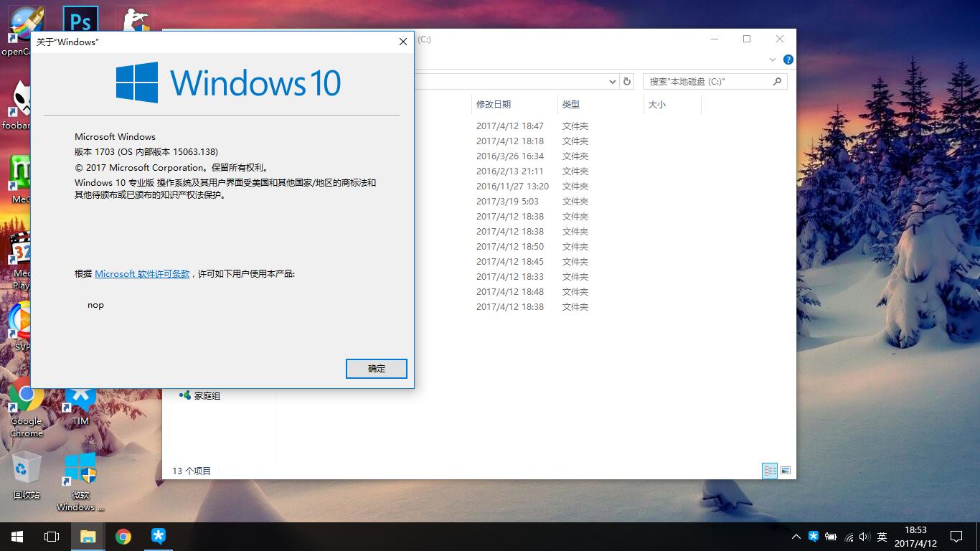
Task: Open the Task View button on taskbar
Action: (52, 537)
